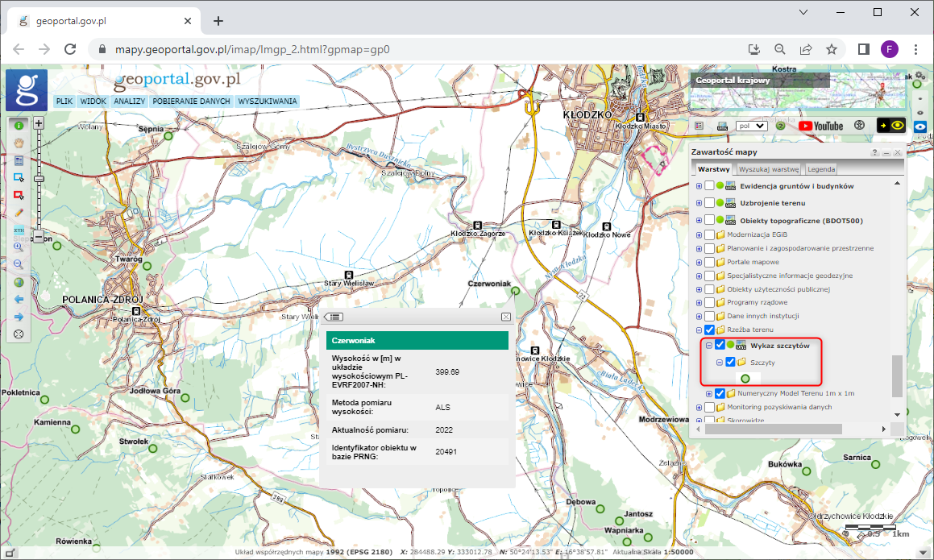Screen dimensions: 934x560
Task: Open the ANALIZY menu
Action: [129, 102]
